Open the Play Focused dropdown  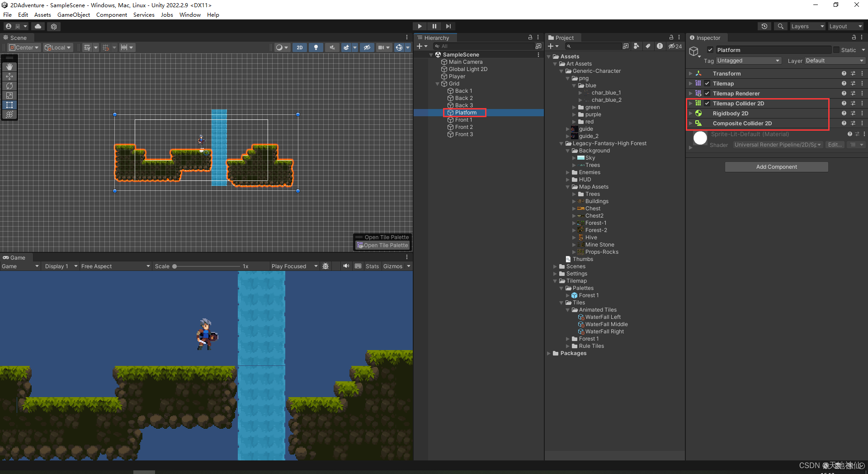(x=294, y=266)
